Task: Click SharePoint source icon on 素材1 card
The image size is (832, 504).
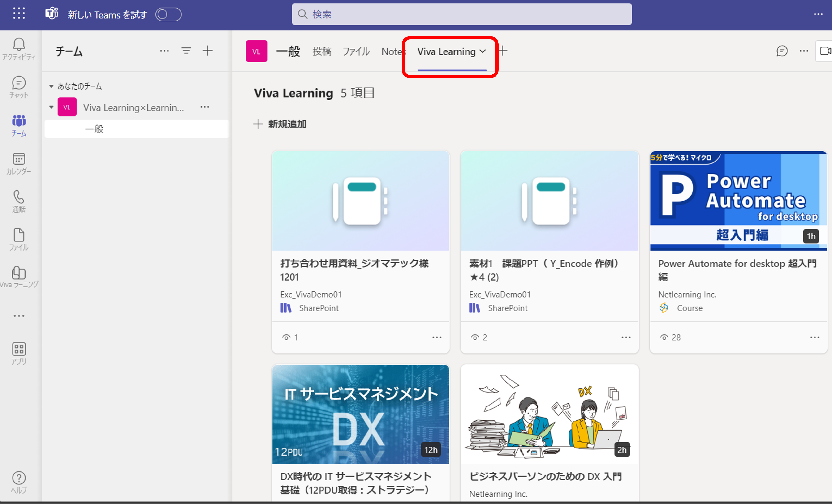Action: [x=474, y=308]
